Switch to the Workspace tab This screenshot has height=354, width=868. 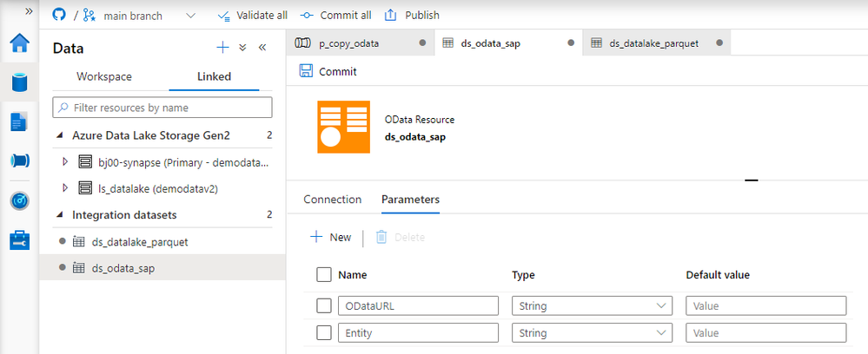[x=104, y=76]
